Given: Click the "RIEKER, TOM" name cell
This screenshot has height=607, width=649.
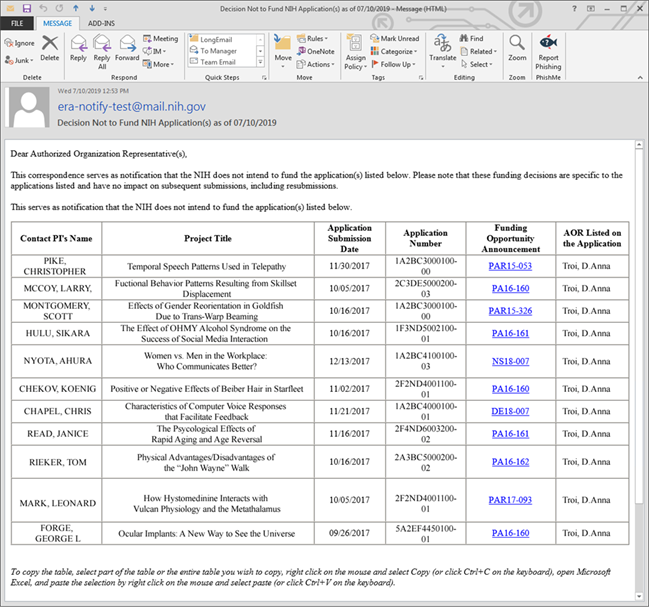Looking at the screenshot, I should 57,462.
